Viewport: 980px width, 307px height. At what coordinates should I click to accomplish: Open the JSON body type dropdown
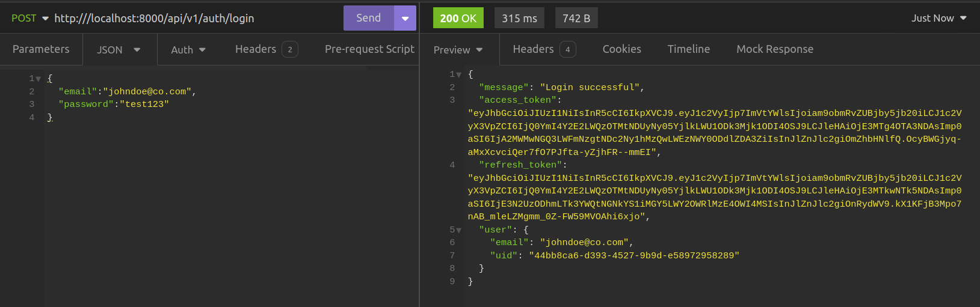coord(119,50)
